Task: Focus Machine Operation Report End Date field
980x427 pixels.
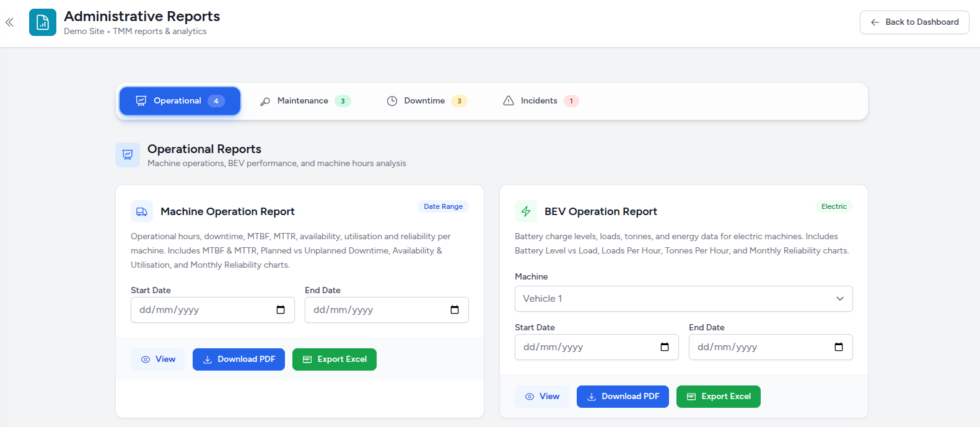Action: click(387, 310)
